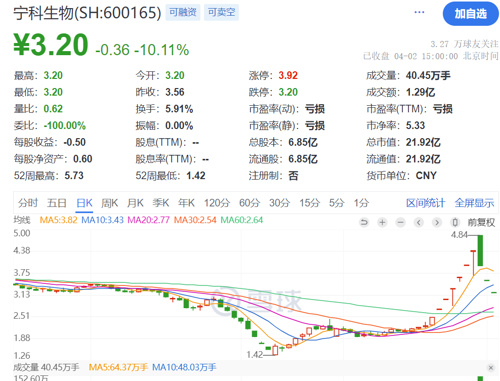This screenshot has width=500, height=381.
Task: Shift chart left with left chevron icon
Action: pyautogui.click(x=419, y=222)
